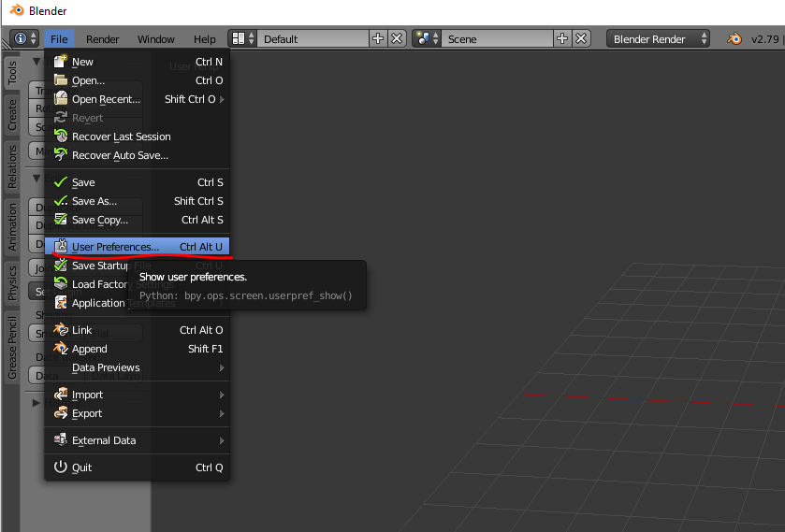785x532 pixels.
Task: Choose New from the File menu
Action: coord(138,62)
